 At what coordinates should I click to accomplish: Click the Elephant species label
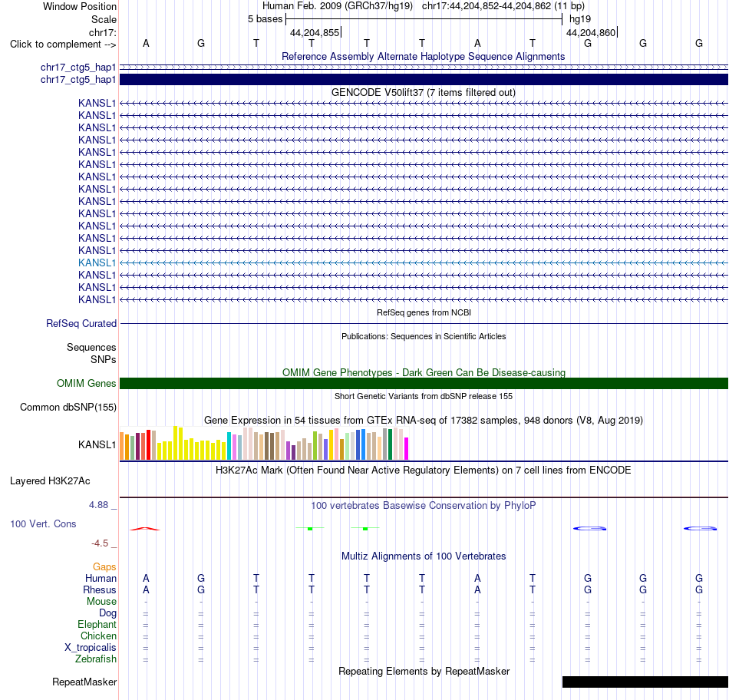click(x=97, y=624)
